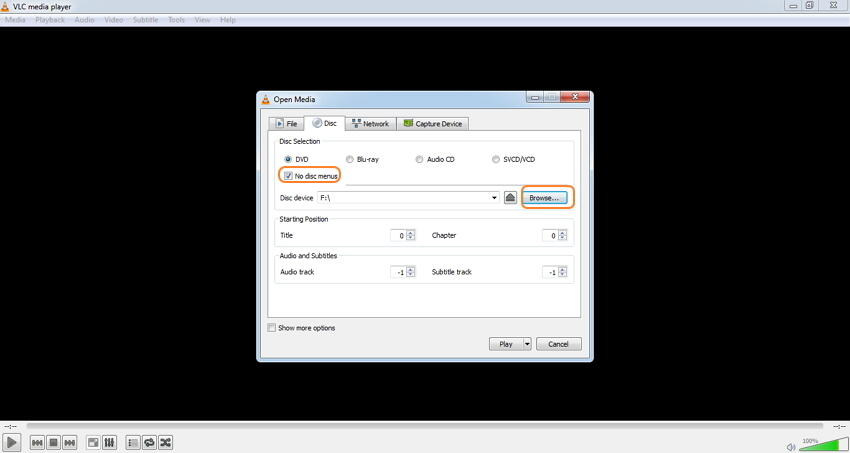Image resolution: width=850 pixels, height=453 pixels.
Task: Click the Subtitle track spinner arrows
Action: pos(562,272)
